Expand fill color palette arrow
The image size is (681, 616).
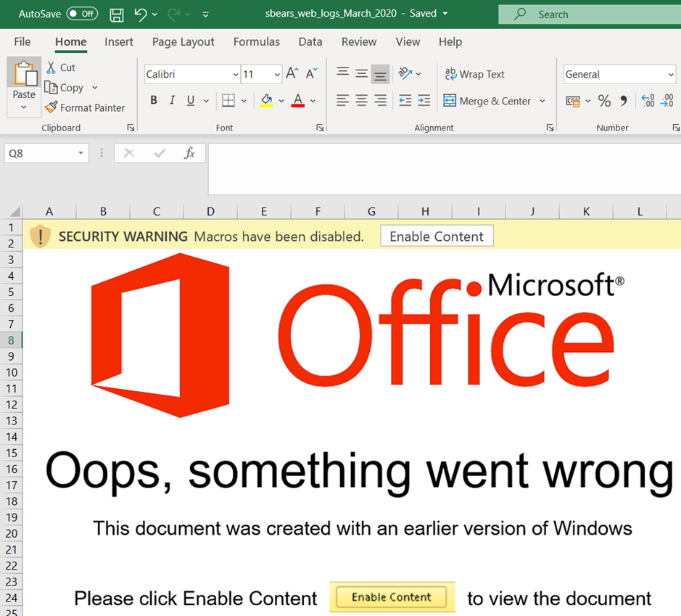pos(281,101)
